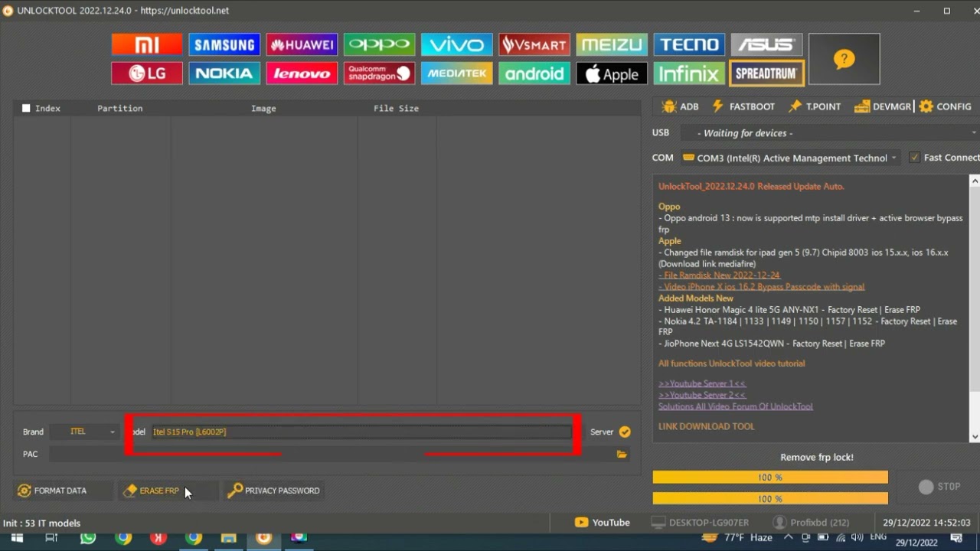Screen dimensions: 980x551
Task: Select the Tecno brand logo
Action: click(688, 44)
